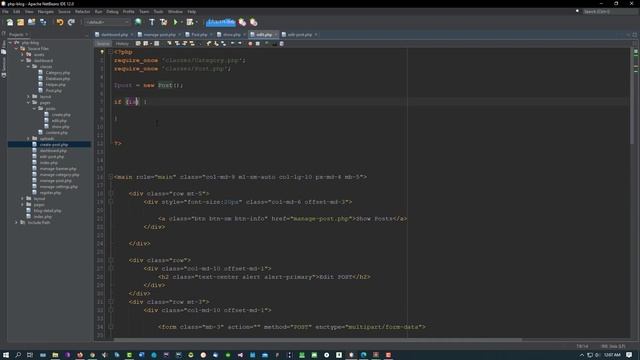
Task: Click the Source view button
Action: 103,44
